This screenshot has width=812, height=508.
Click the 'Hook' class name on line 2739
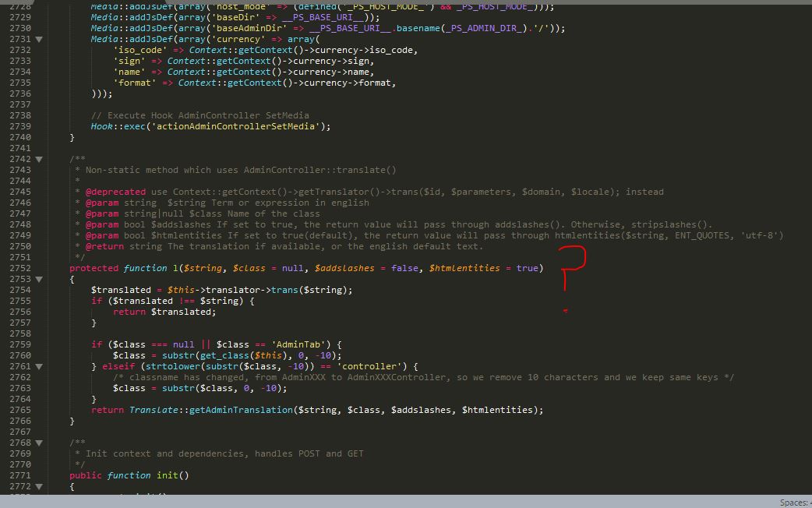tap(101, 126)
